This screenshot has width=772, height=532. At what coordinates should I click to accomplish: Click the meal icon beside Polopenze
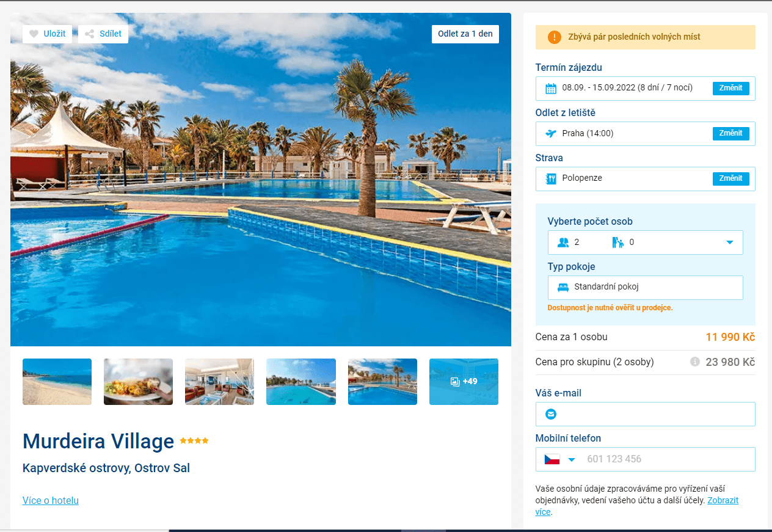[x=551, y=178]
